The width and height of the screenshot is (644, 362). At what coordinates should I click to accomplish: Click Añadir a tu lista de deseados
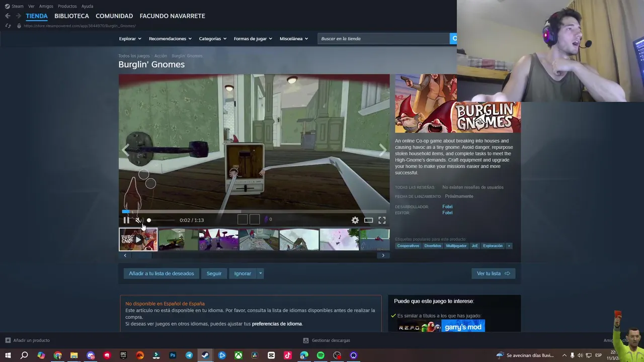pyautogui.click(x=161, y=274)
